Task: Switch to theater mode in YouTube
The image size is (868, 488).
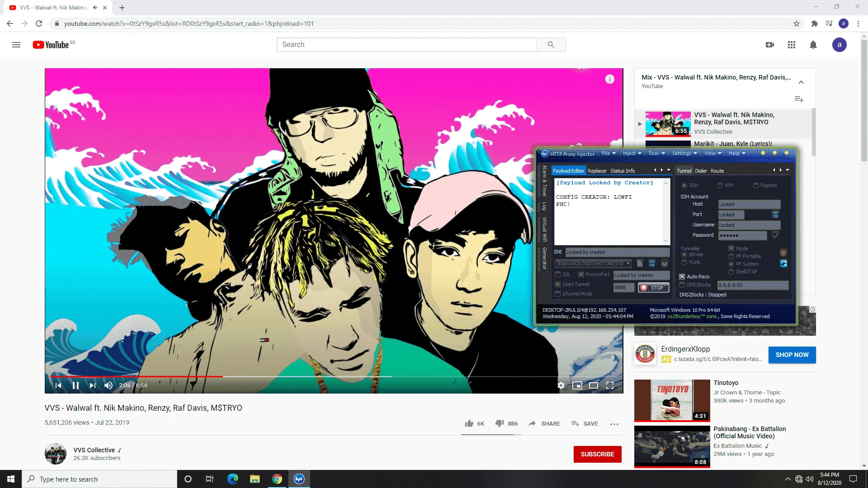Action: 594,385
